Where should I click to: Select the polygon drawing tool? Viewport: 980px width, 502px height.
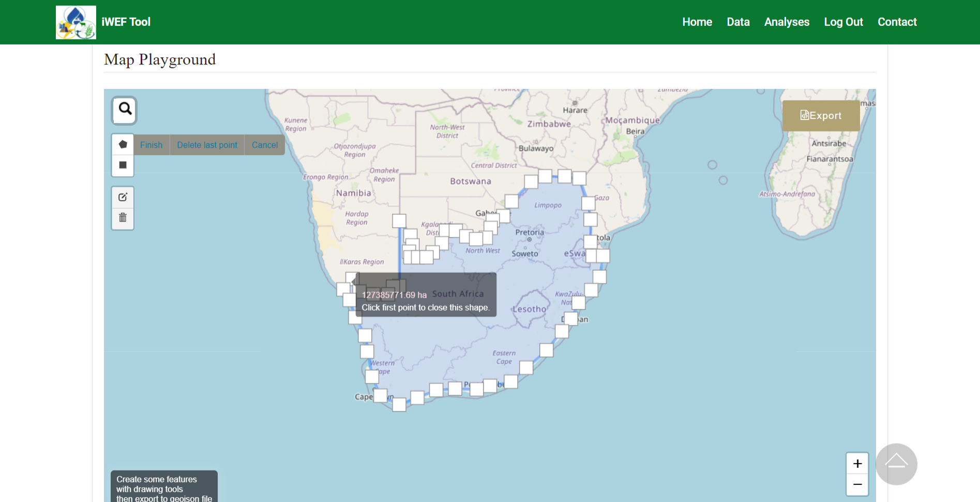[x=123, y=144]
